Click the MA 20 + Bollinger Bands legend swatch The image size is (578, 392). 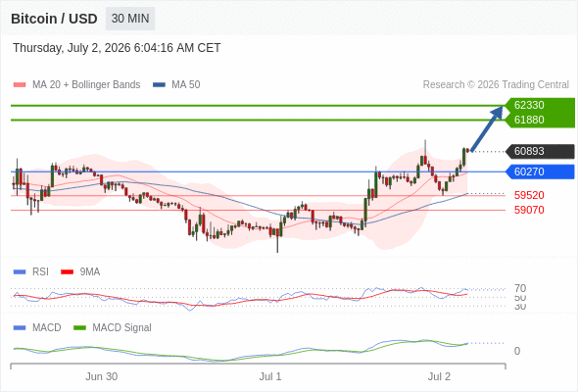[20, 85]
